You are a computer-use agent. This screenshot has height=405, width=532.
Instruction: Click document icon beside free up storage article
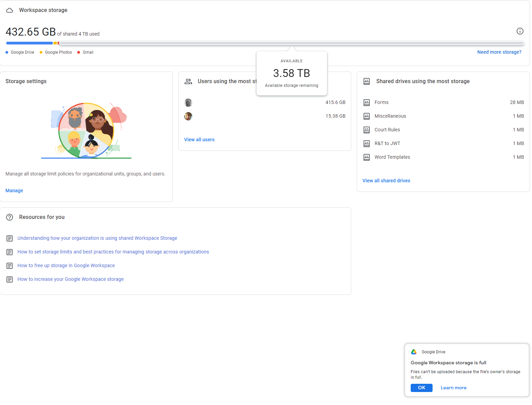pos(10,266)
